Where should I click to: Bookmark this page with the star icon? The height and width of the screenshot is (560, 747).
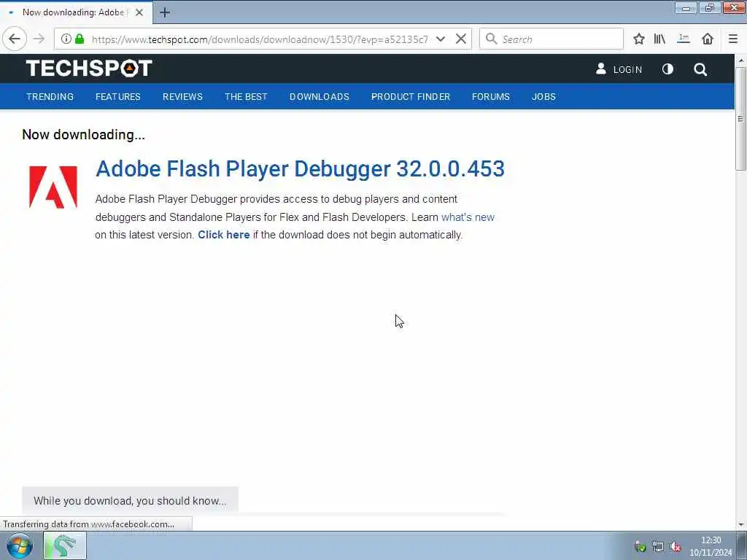639,39
